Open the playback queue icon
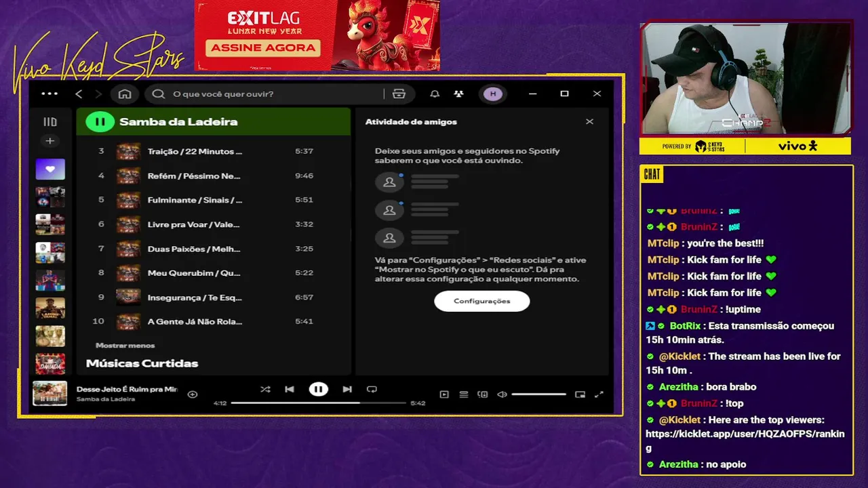The width and height of the screenshot is (868, 488). tap(464, 394)
